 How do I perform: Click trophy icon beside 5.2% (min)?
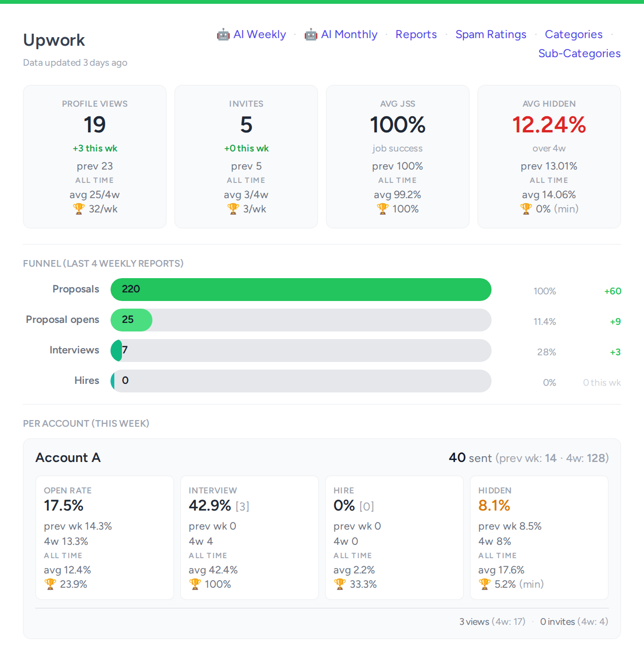pyautogui.click(x=484, y=584)
